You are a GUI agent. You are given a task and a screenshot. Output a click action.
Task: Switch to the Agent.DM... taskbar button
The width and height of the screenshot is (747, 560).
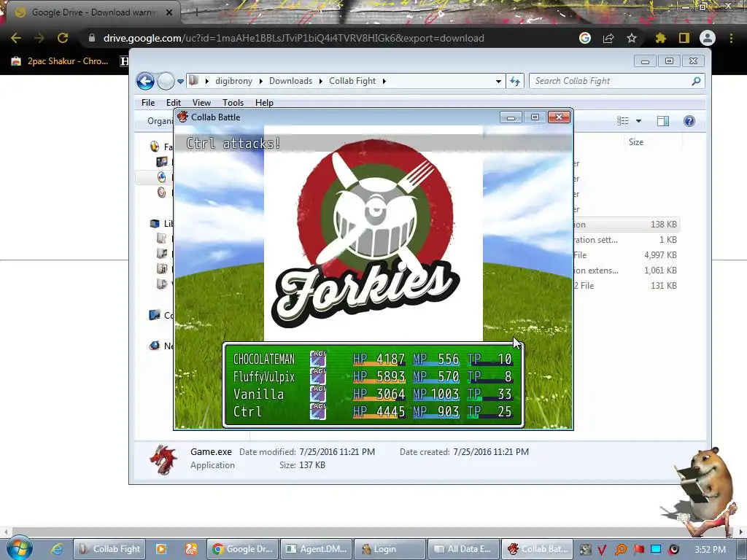pyautogui.click(x=317, y=549)
